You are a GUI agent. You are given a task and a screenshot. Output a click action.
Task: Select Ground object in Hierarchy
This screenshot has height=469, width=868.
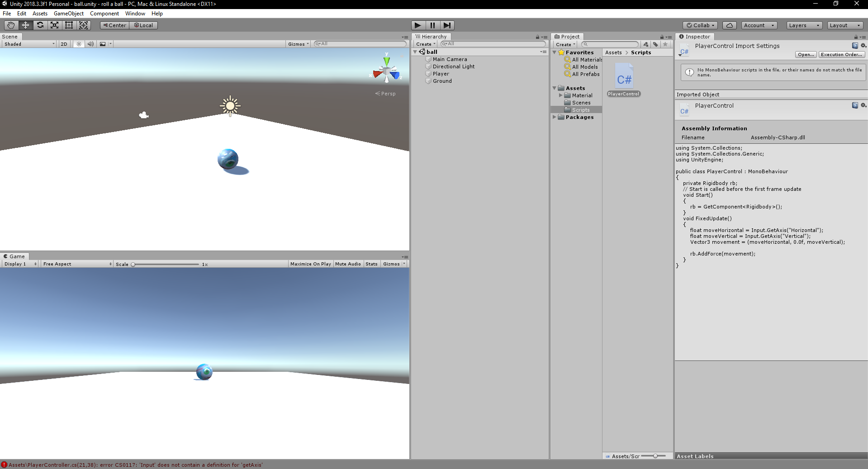[442, 81]
